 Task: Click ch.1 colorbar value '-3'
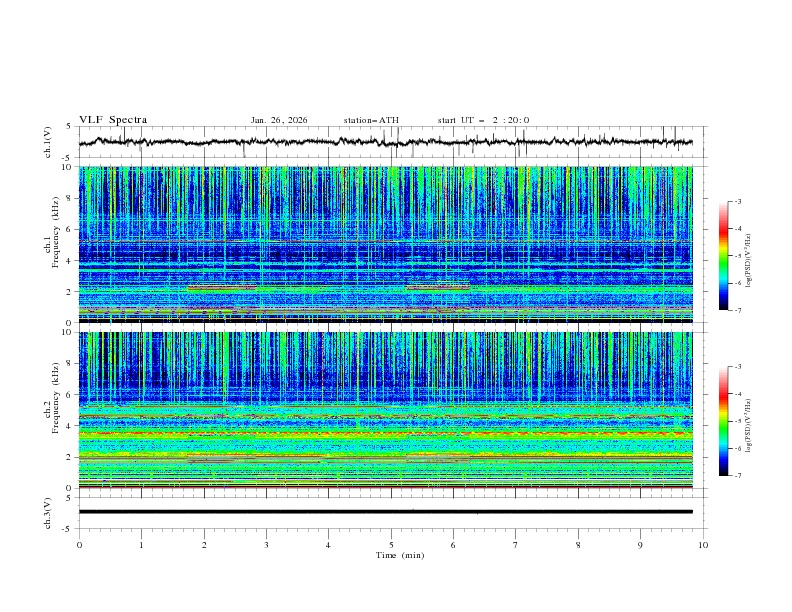(737, 201)
